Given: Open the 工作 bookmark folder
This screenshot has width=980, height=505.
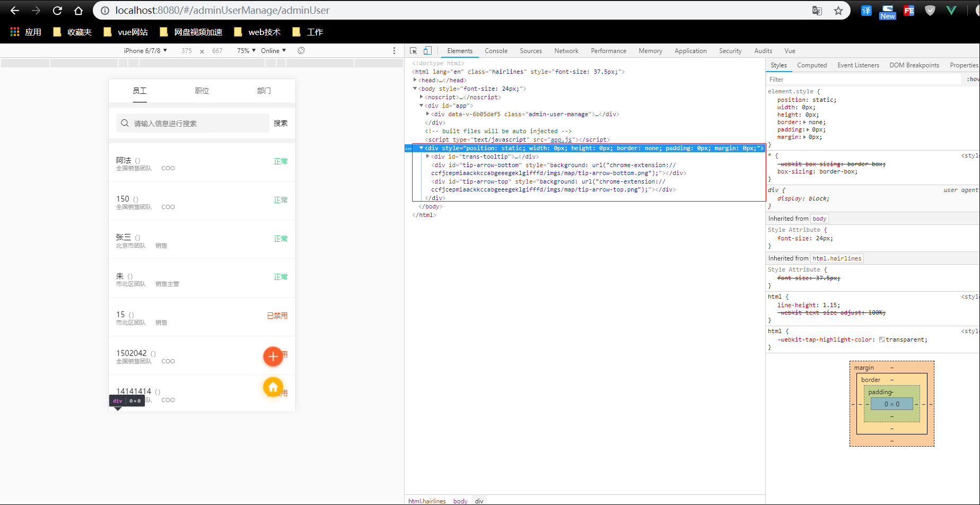Looking at the screenshot, I should pyautogui.click(x=308, y=32).
